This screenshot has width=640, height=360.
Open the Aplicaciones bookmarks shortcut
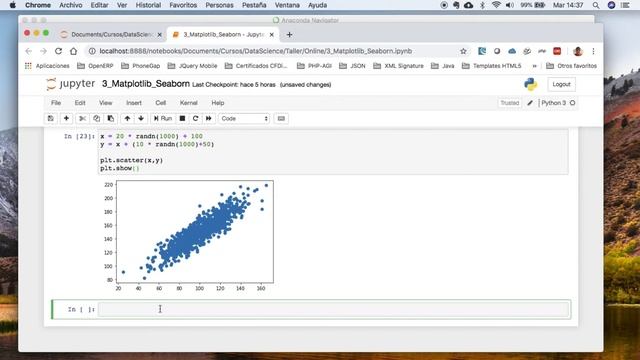coord(47,66)
